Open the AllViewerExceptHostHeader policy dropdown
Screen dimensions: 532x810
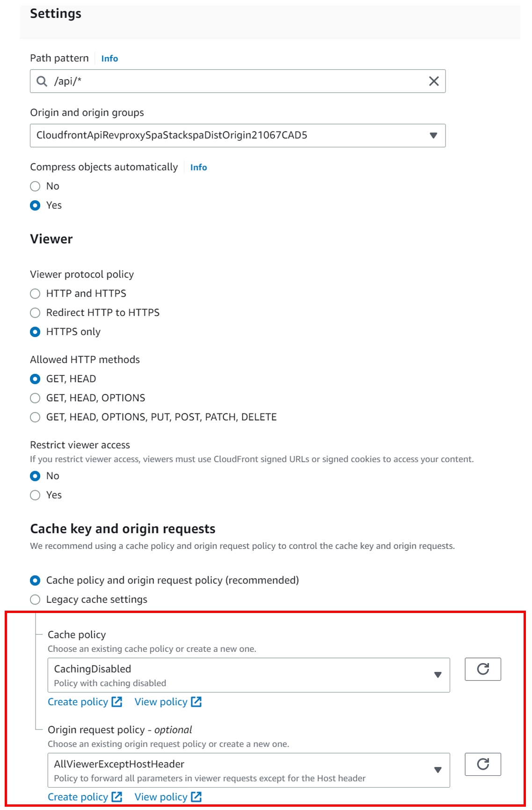click(x=248, y=770)
